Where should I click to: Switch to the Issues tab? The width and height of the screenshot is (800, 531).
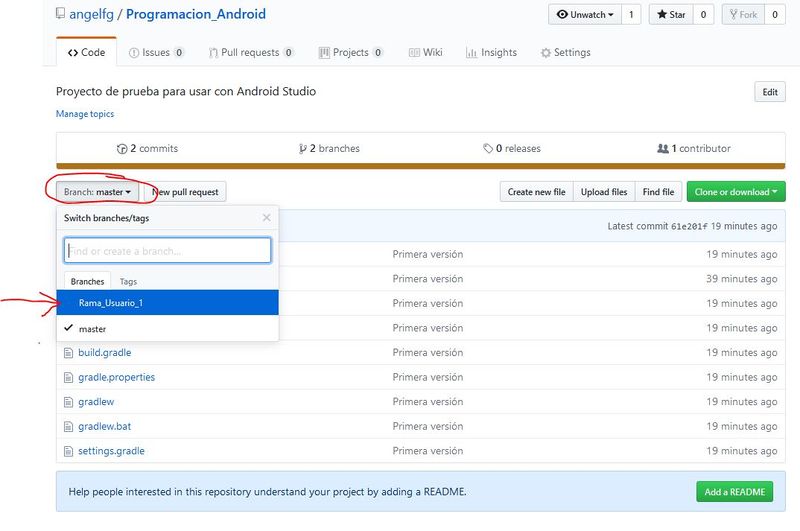coord(156,52)
